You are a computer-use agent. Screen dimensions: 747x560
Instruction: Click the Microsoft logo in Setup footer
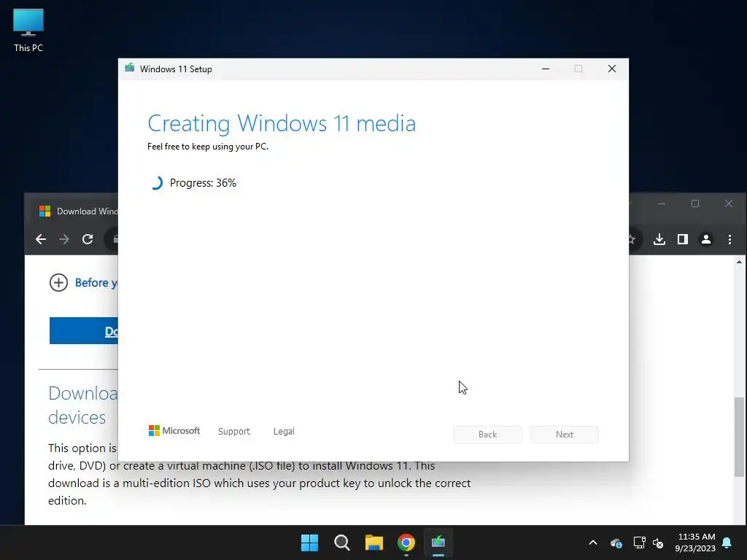174,430
